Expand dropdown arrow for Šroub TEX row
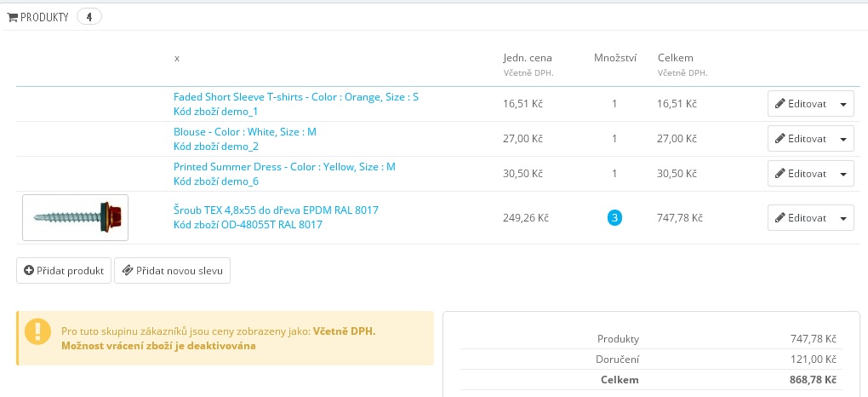Image resolution: width=868 pixels, height=397 pixels. pyautogui.click(x=842, y=218)
